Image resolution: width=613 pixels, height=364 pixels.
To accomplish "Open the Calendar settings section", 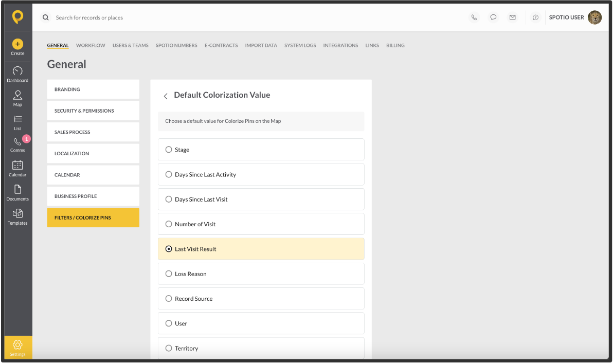I will [94, 175].
